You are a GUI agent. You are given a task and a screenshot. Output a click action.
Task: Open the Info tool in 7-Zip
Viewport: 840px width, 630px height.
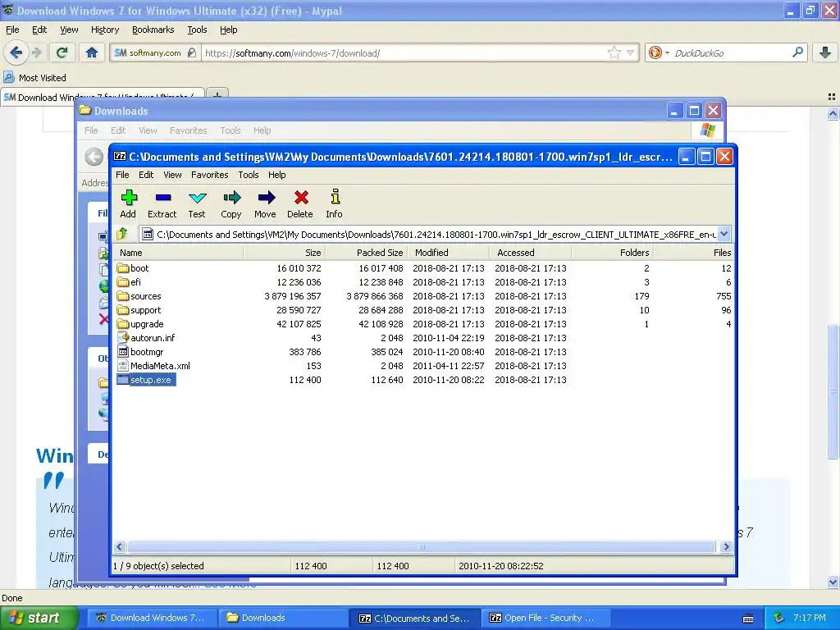point(335,203)
